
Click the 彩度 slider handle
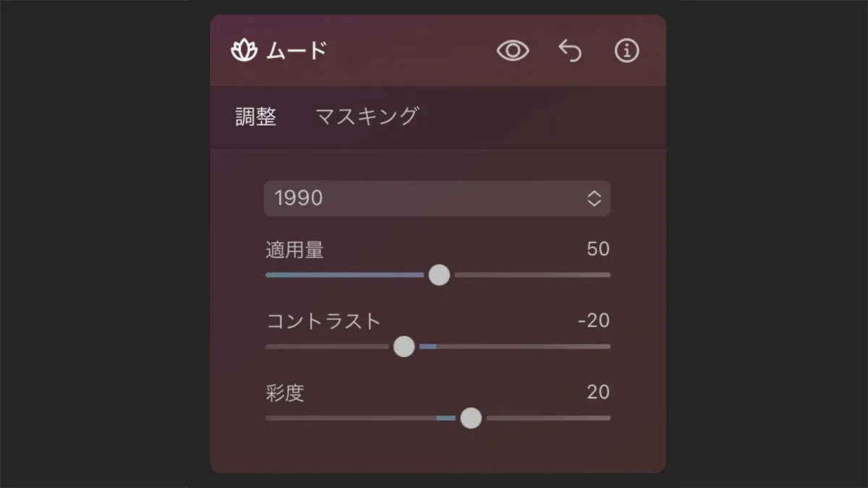pyautogui.click(x=471, y=418)
